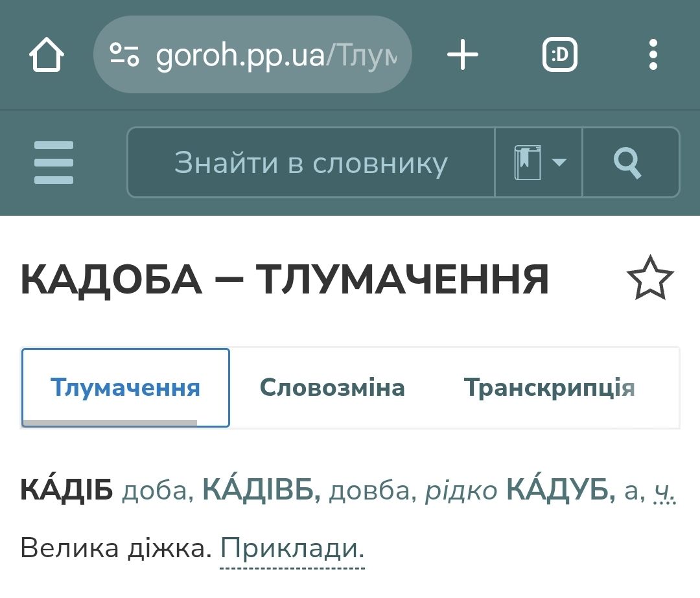Click the magnifier search button

pos(627,163)
